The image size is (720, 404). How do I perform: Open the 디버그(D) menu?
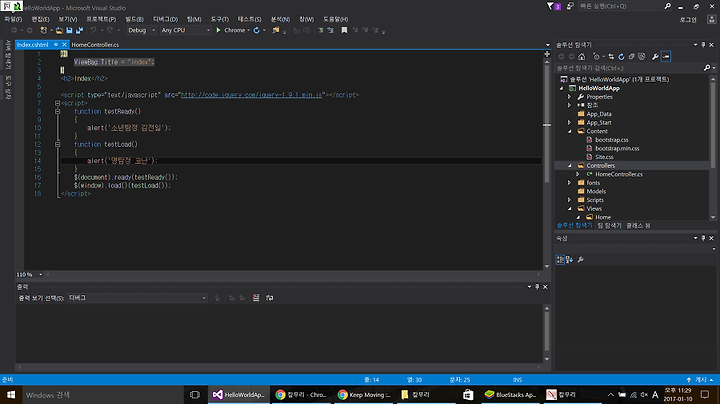click(165, 19)
